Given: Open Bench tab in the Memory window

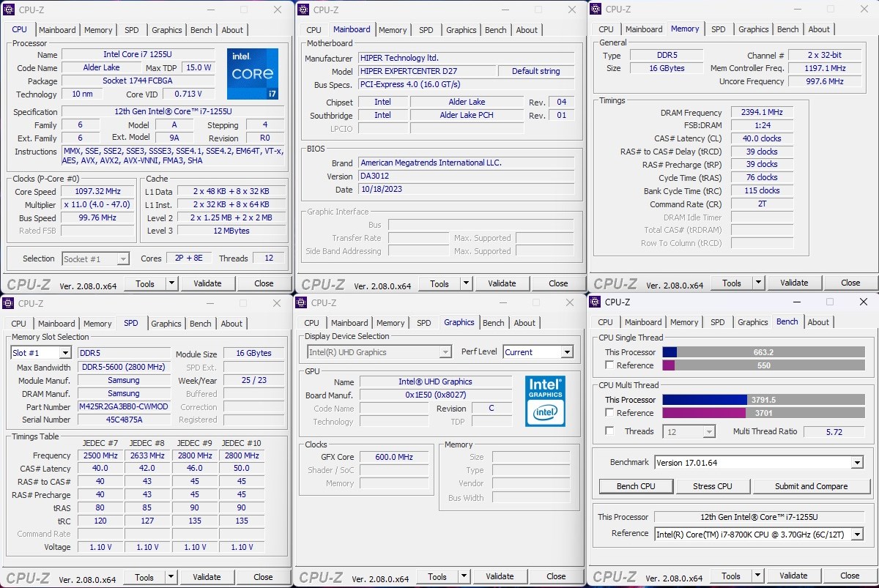Looking at the screenshot, I should pos(787,29).
